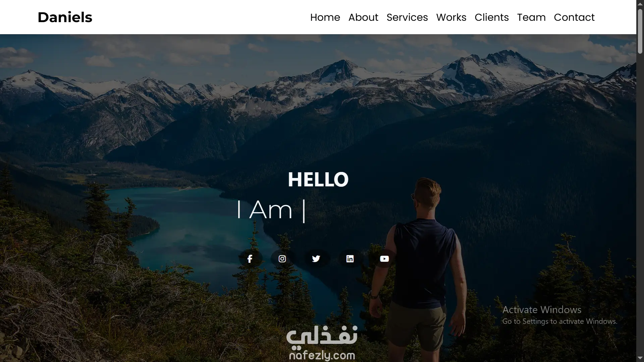Select Clients in the navigation bar

tap(492, 17)
